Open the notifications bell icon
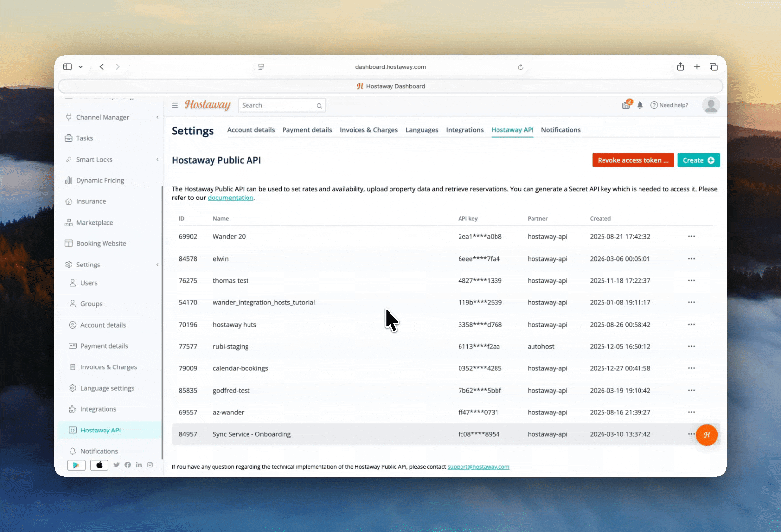 coord(640,105)
